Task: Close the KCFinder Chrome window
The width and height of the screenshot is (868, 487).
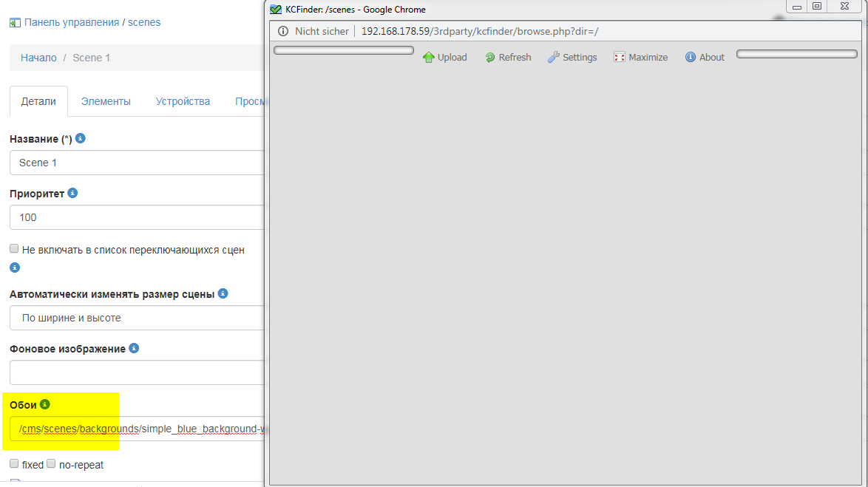Action: 845,6
